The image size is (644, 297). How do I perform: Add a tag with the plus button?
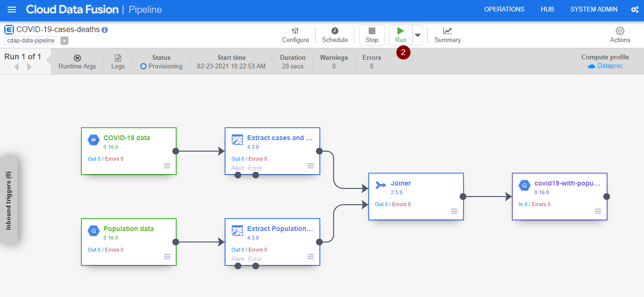[x=64, y=41]
